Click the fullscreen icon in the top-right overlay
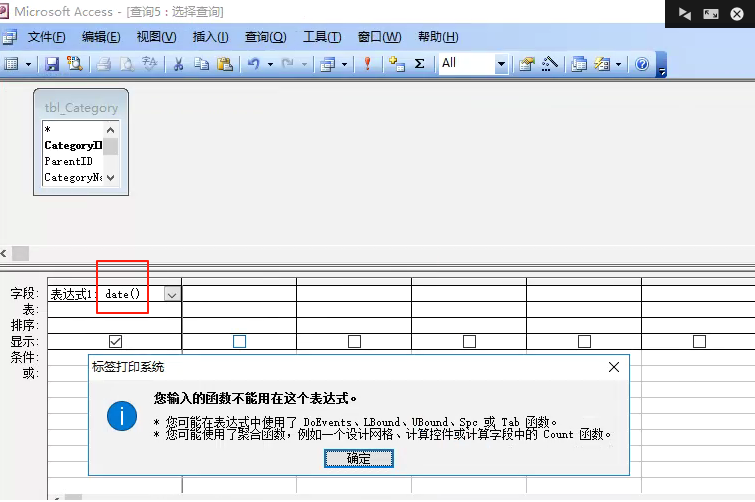This screenshot has width=755, height=502. point(711,14)
